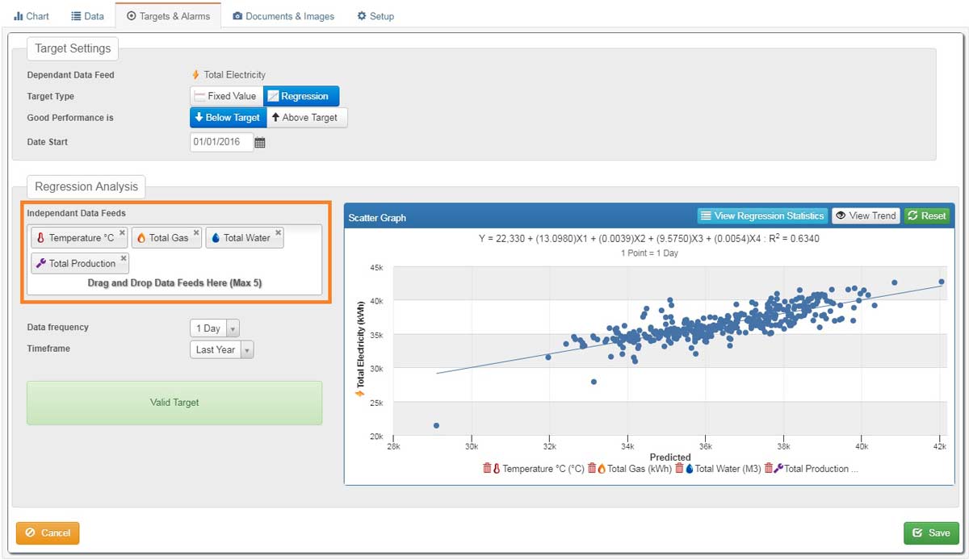Save the target settings
The image size is (969, 560).
point(932,533)
